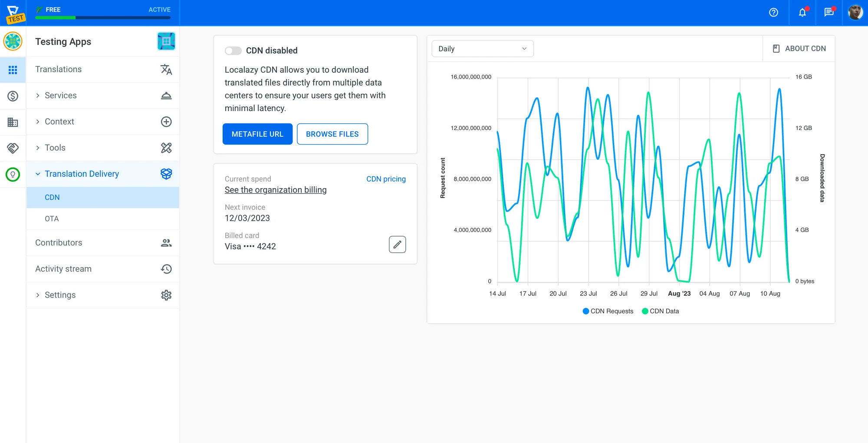Image resolution: width=868 pixels, height=443 pixels.
Task: Click the organization building icon in sidebar
Action: [x=13, y=122]
